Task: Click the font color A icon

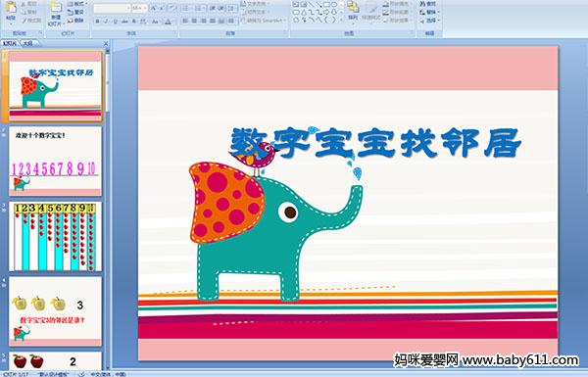Action: [x=168, y=22]
